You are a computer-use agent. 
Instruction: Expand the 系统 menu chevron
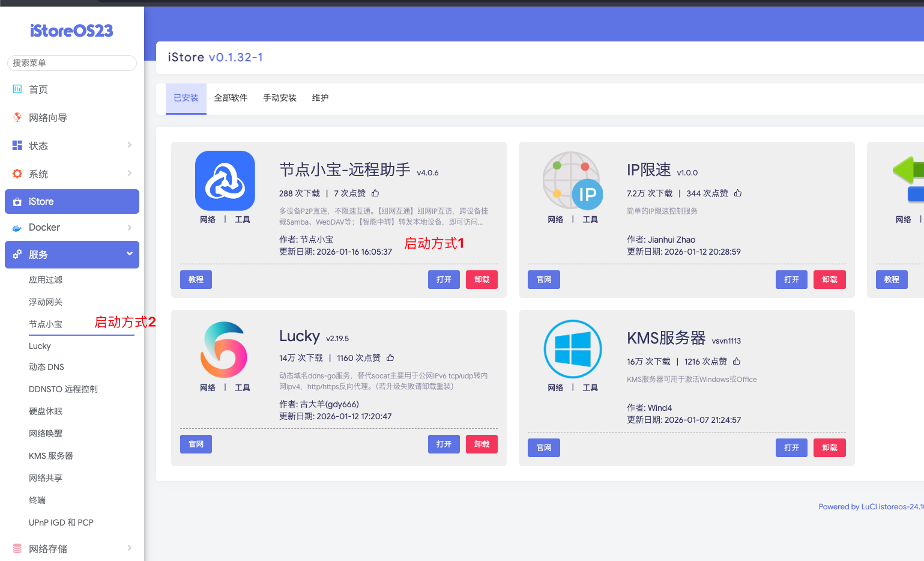pos(129,174)
